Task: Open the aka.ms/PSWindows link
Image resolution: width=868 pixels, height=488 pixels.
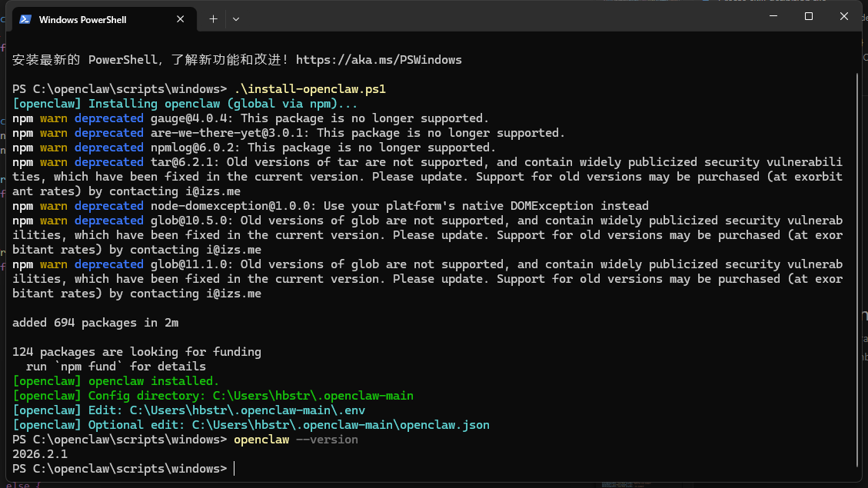Action: click(378, 59)
